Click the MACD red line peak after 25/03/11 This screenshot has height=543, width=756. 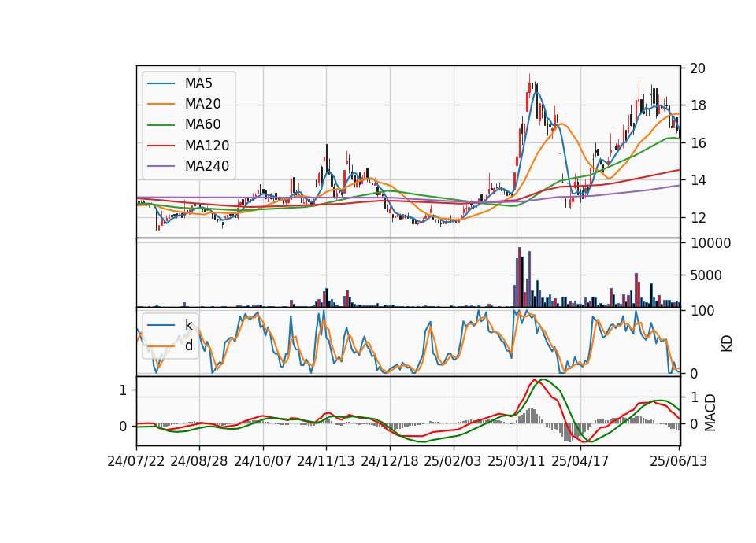click(534, 379)
